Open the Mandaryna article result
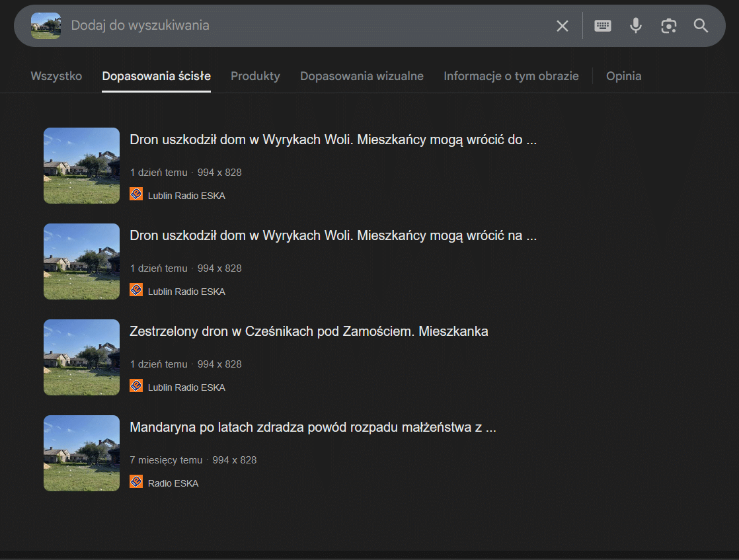Image resolution: width=739 pixels, height=560 pixels. point(313,428)
